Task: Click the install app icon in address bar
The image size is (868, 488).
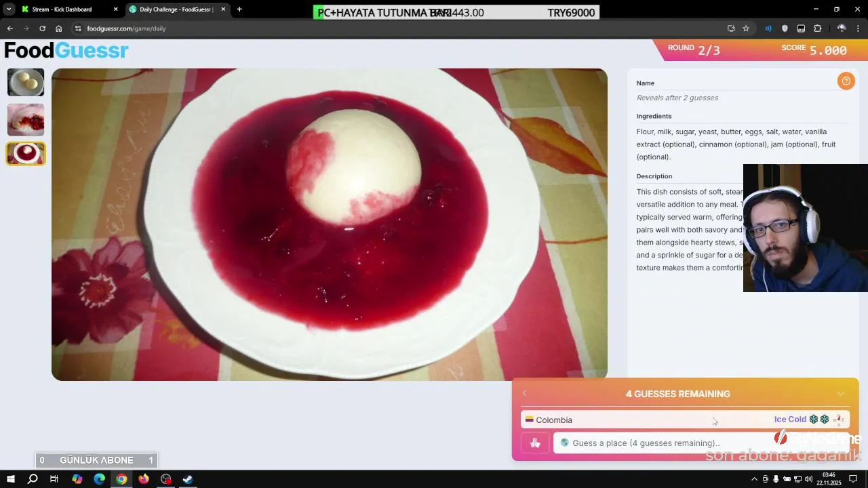Action: click(731, 28)
